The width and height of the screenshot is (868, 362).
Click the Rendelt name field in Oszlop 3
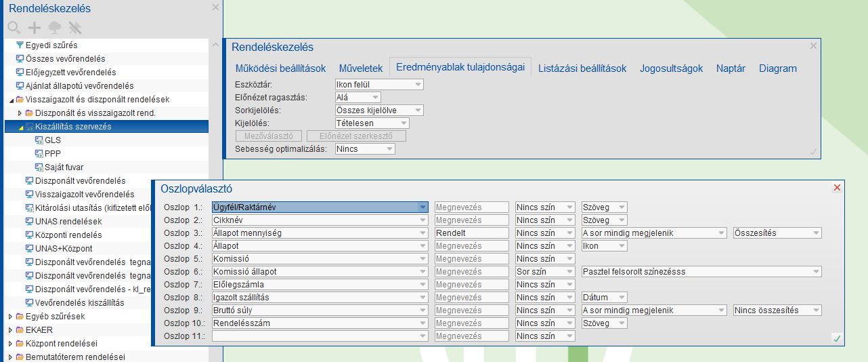click(471, 233)
